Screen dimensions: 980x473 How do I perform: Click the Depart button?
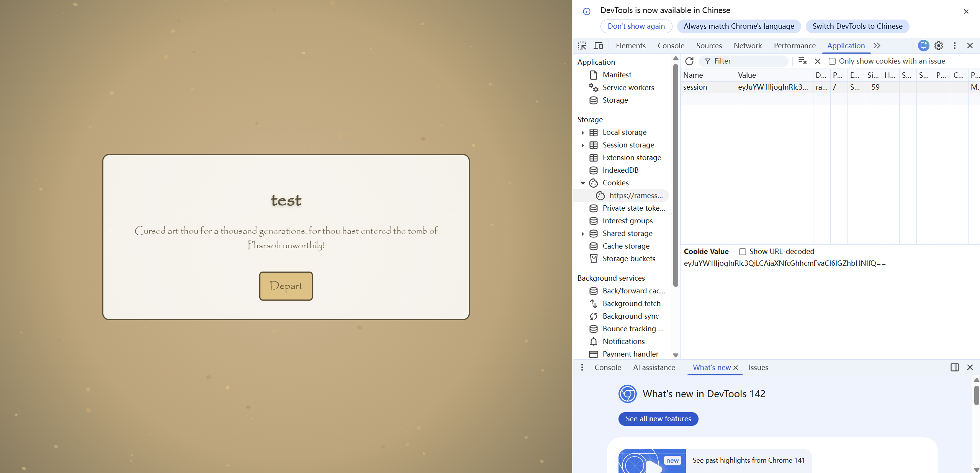pos(286,286)
